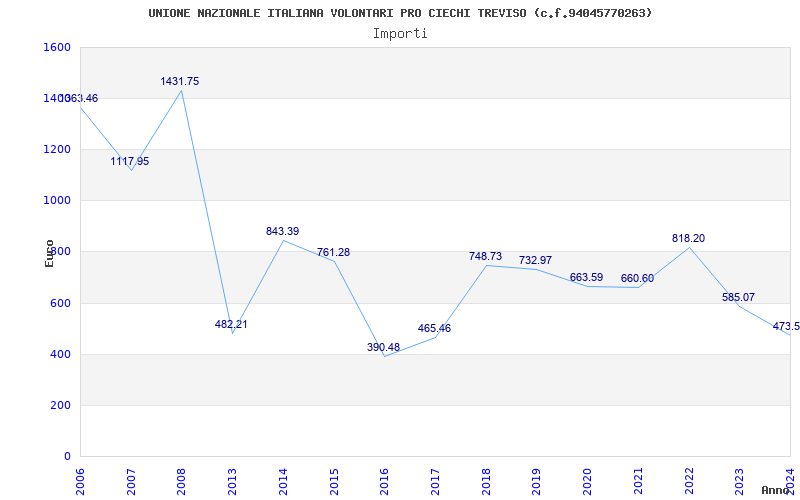This screenshot has height=500, width=800.
Task: Click the 482.21 data point label
Action: (231, 324)
